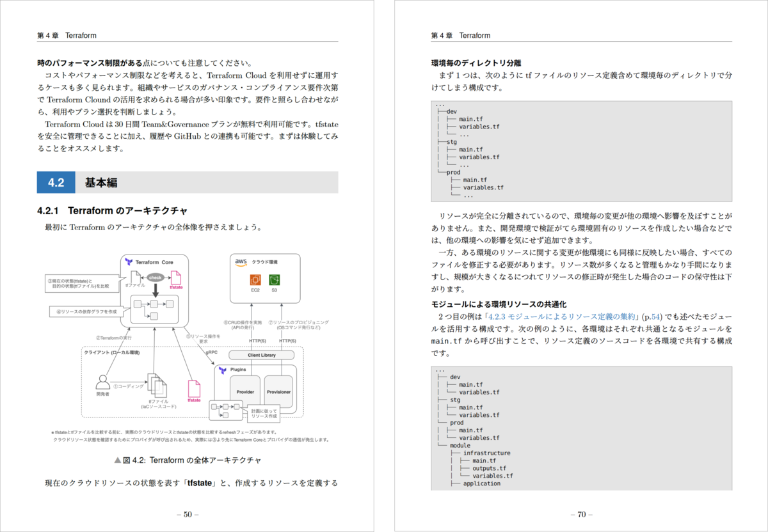768x532 pixels.
Task: Click the infrastructure folder in the tree
Action: pyautogui.click(x=486, y=453)
